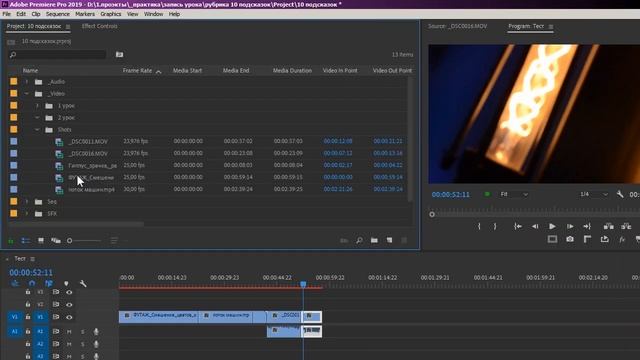Screen dimensions: 640x360
Task: Open sort icons menu next to zoom slider
Action: (x=114, y=241)
